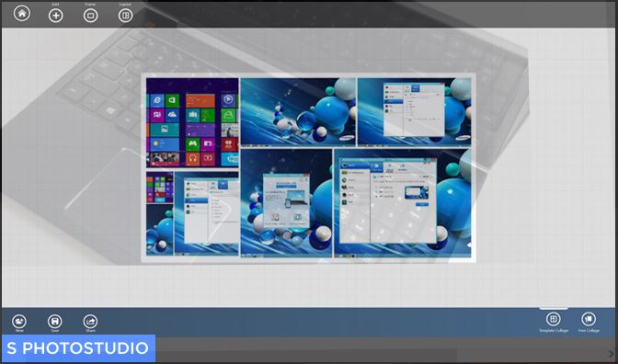The height and width of the screenshot is (364, 618).
Task: Select the top-right settings dialog photo
Action: (x=414, y=112)
